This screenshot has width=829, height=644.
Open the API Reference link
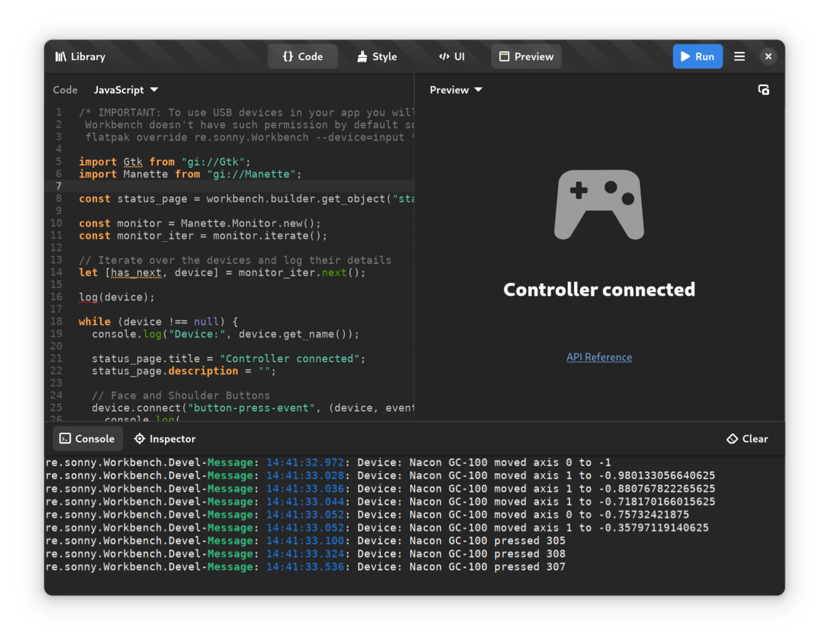coord(599,357)
